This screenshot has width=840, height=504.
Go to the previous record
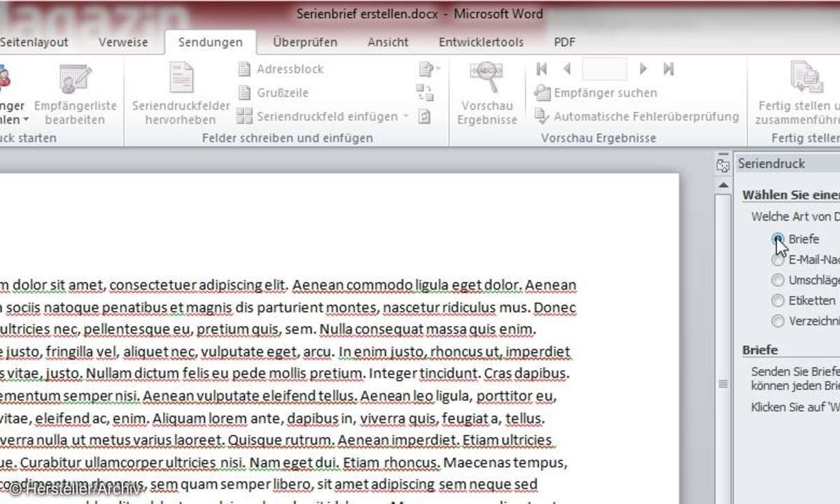567,69
